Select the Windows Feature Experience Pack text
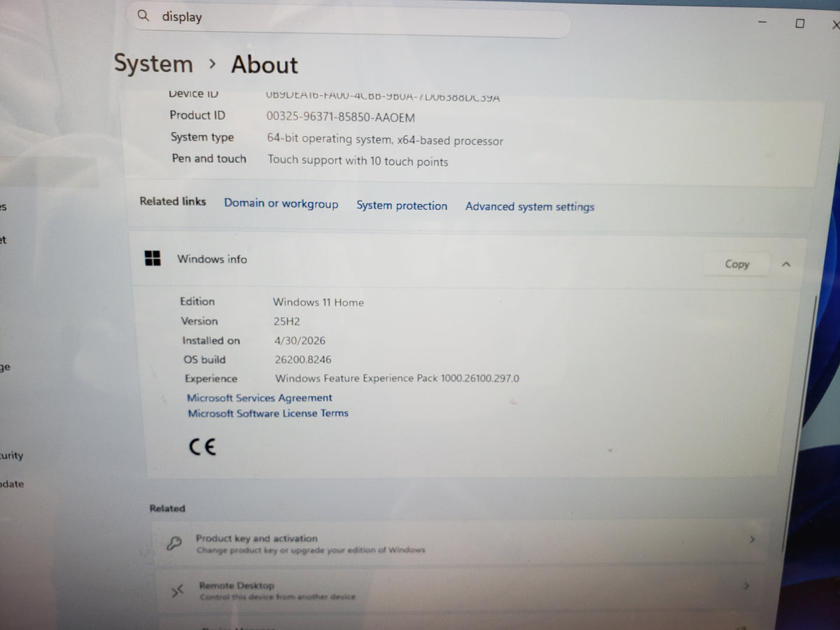This screenshot has width=840, height=630. pos(397,379)
